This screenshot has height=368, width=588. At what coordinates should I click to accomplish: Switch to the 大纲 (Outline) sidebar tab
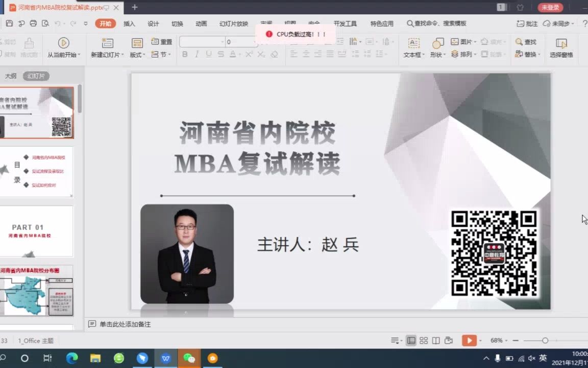tap(10, 75)
